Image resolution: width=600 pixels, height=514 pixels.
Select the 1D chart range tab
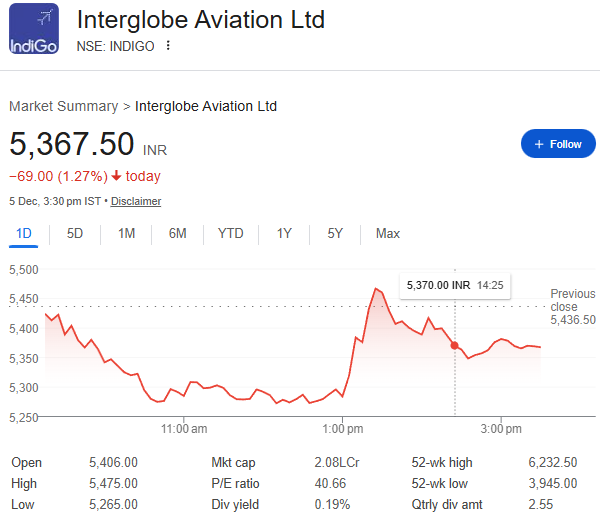tap(23, 233)
